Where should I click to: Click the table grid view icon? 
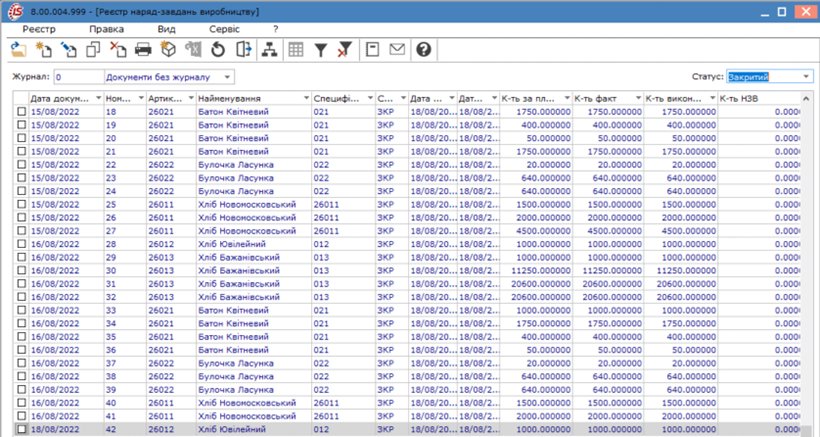click(296, 50)
